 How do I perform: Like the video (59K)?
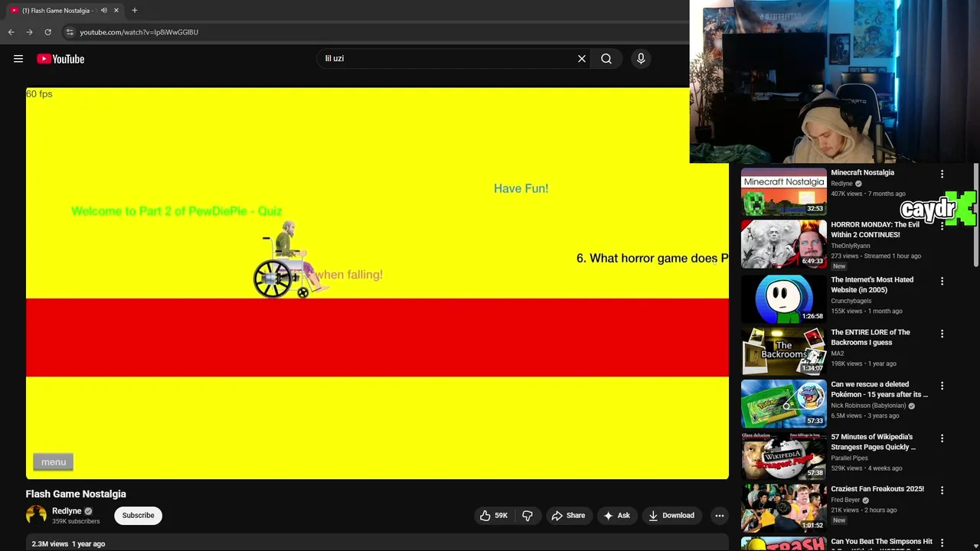point(493,516)
